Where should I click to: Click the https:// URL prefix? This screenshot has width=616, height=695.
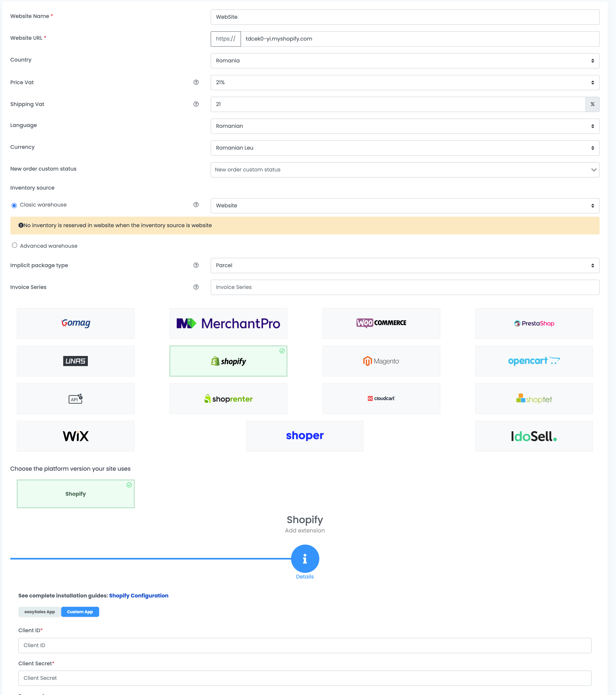point(226,39)
